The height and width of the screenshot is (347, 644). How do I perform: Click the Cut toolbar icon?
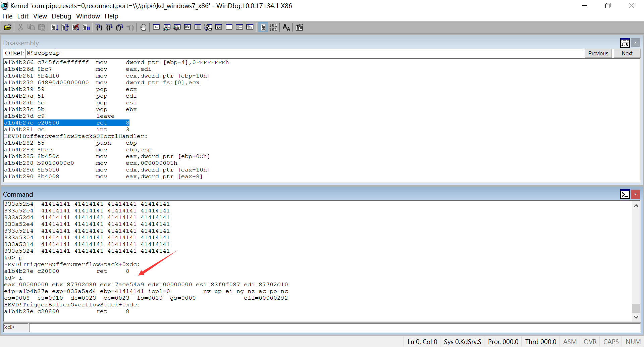click(20, 27)
